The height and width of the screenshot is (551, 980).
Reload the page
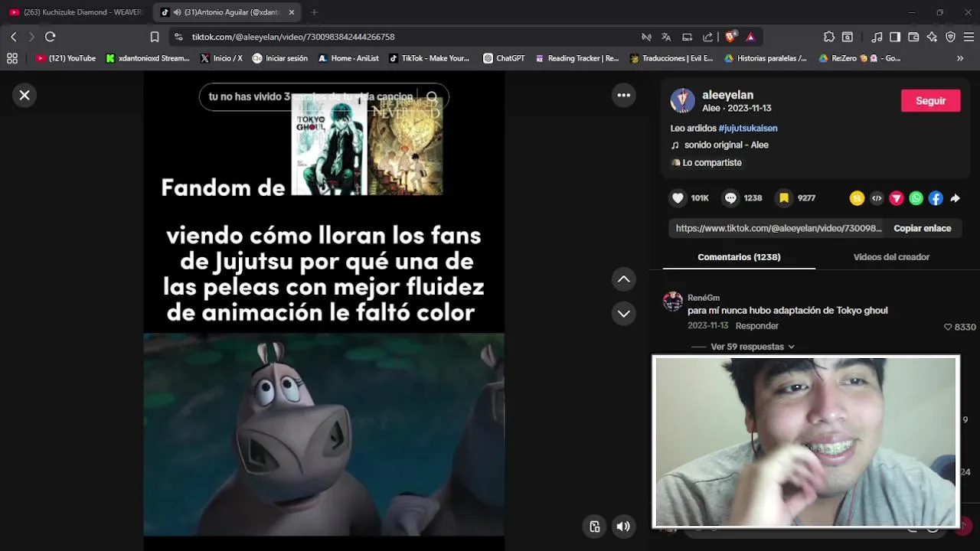tap(51, 37)
